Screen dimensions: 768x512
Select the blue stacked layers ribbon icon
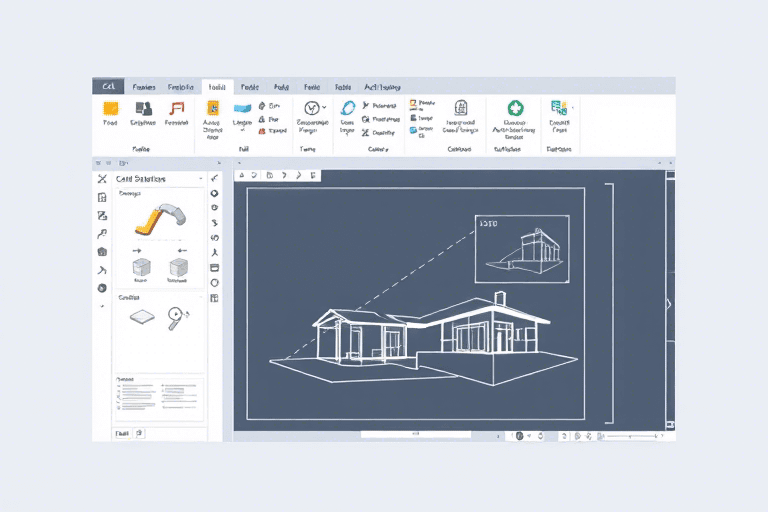[242, 108]
